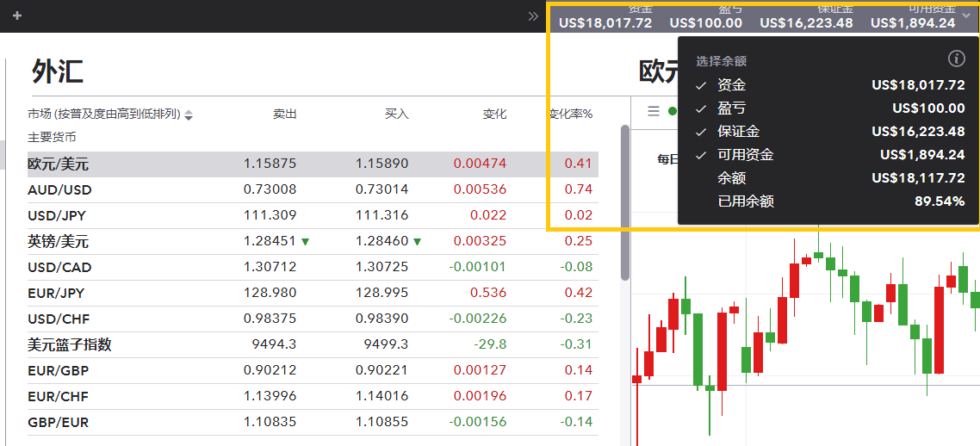The height and width of the screenshot is (446, 980).
Task: Click the 卖出 column header
Action: [x=284, y=114]
